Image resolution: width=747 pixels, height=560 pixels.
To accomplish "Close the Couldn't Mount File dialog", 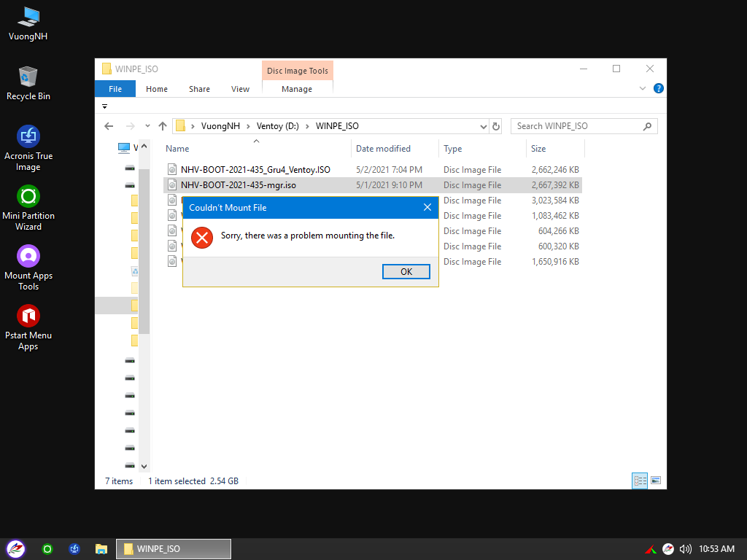I will pos(427,207).
